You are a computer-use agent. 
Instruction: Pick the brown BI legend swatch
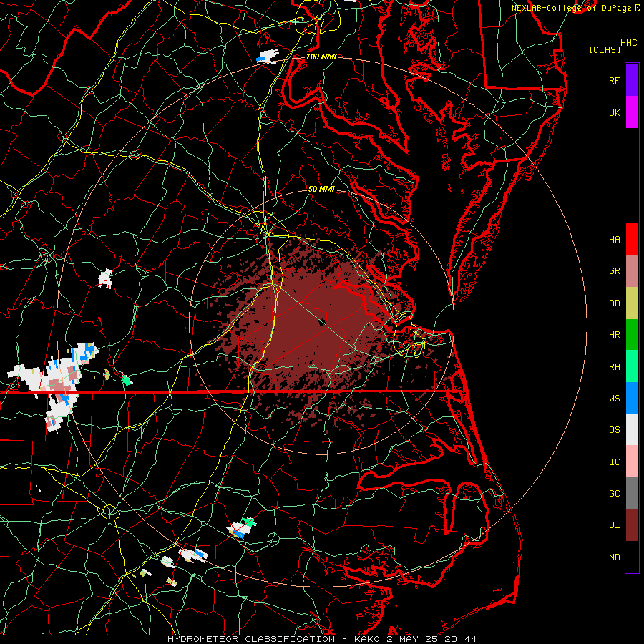coord(632,525)
